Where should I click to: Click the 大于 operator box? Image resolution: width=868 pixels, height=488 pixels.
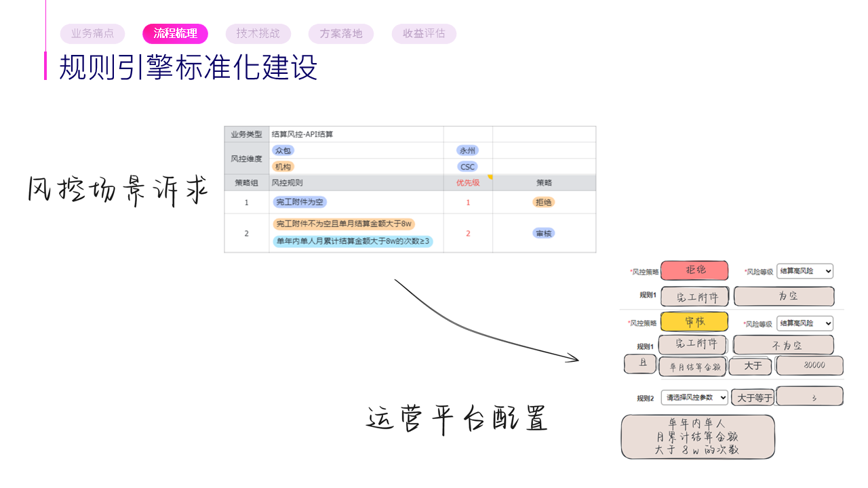tap(752, 366)
